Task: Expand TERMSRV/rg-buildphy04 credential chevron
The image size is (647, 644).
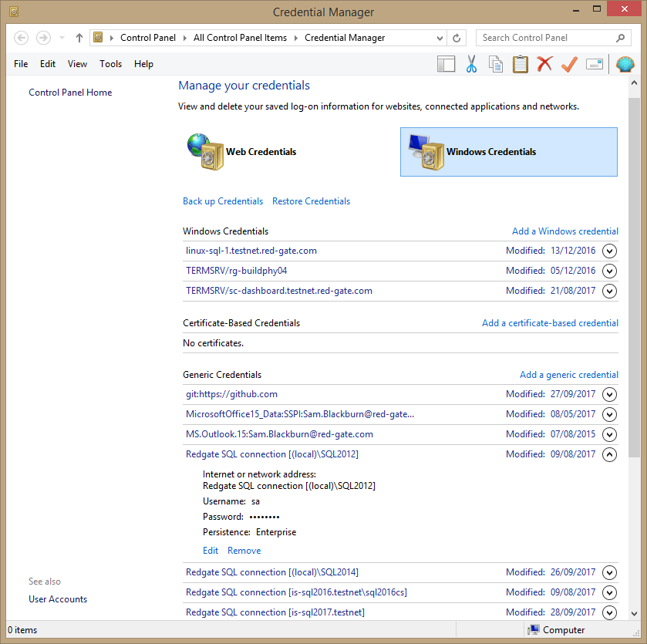Action: [609, 271]
